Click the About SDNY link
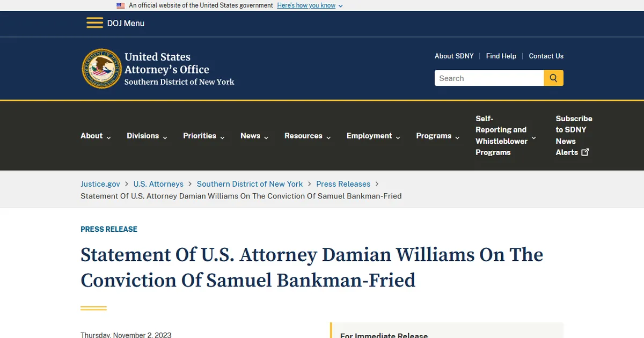Screen dimensions: 644x338 (x=454, y=56)
